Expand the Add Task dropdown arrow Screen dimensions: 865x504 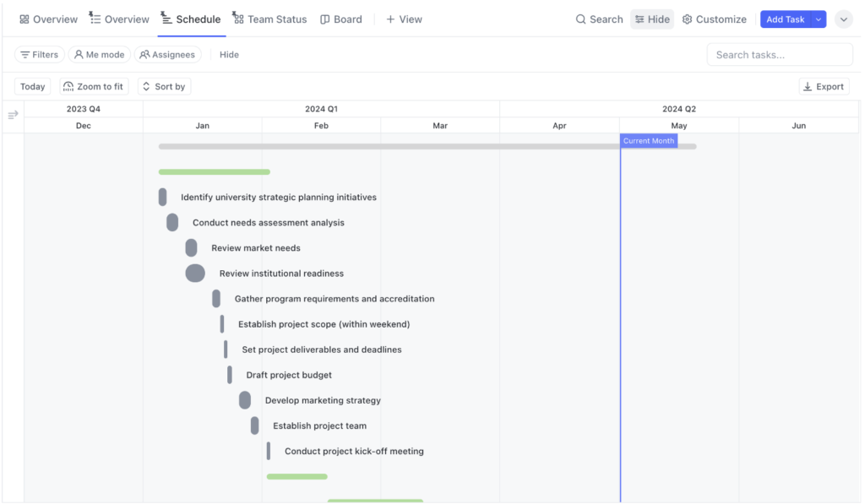click(x=818, y=19)
